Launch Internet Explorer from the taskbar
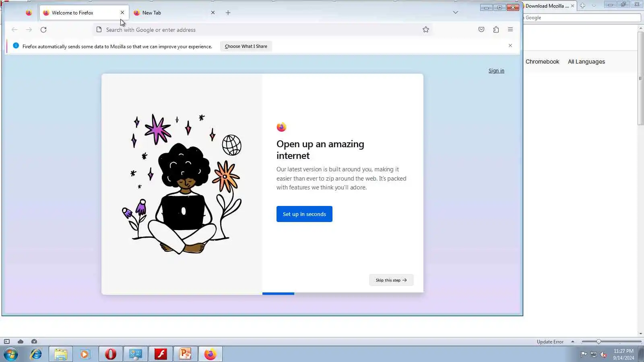The image size is (644, 362). [36, 354]
